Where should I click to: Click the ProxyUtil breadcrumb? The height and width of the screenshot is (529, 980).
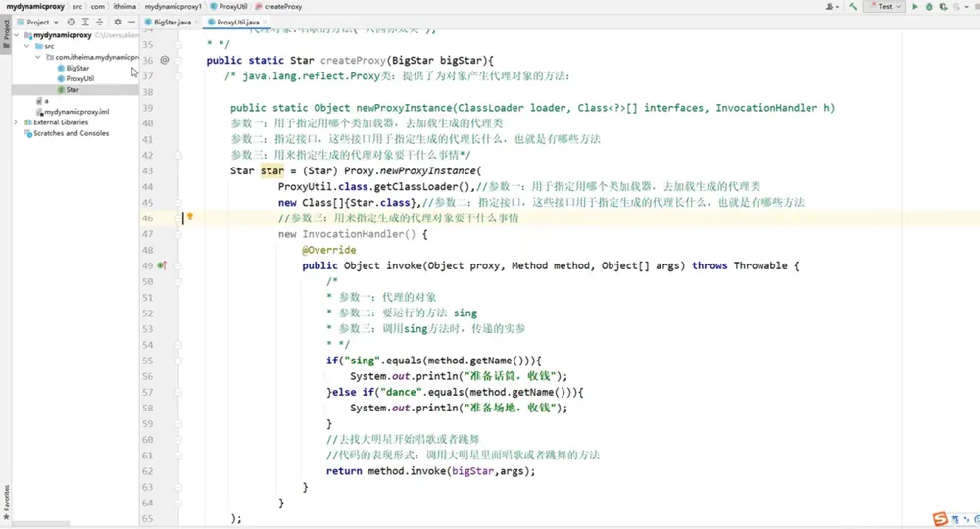(x=228, y=6)
